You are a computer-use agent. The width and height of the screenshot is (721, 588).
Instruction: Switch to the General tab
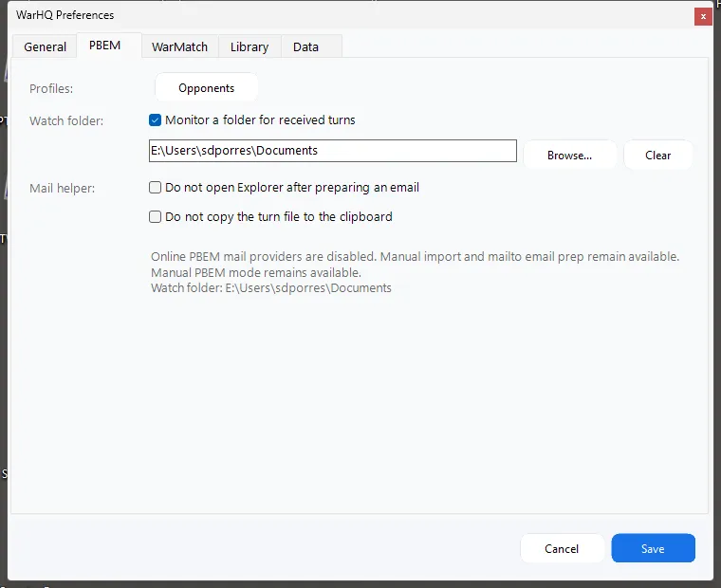pos(45,46)
